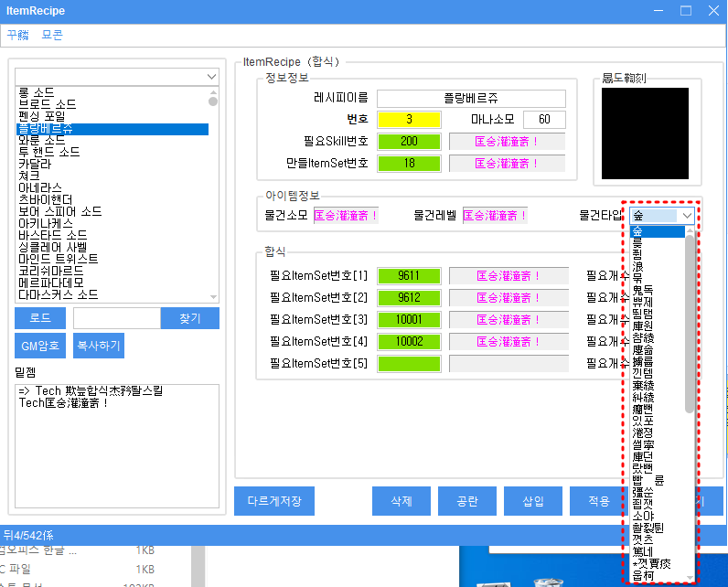This screenshot has width=728, height=587.
Task: Close the ItemRecipe window
Action: pos(713,11)
